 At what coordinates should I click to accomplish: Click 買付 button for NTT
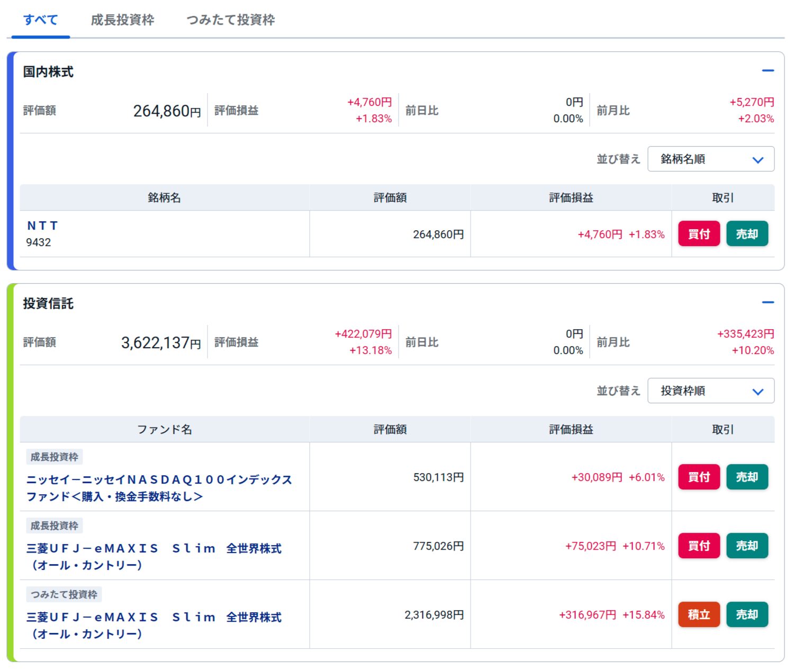click(699, 234)
